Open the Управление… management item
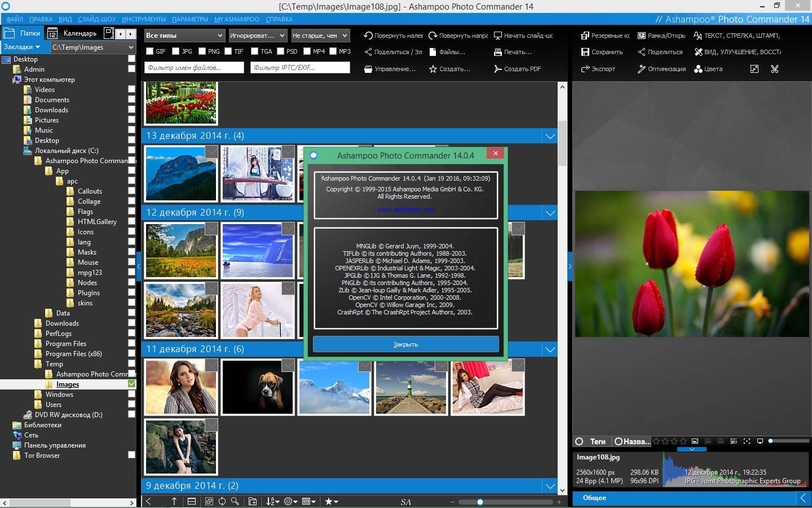 pyautogui.click(x=390, y=69)
